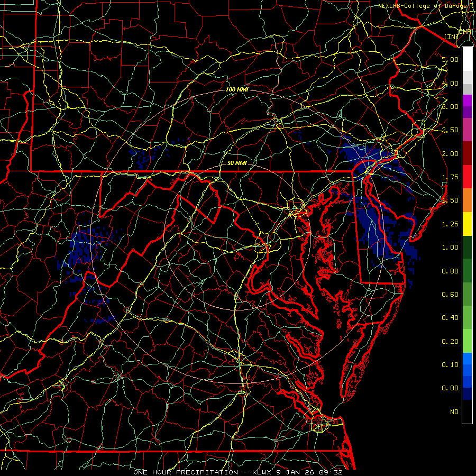Select the yellow legend color swatch

click(x=467, y=224)
